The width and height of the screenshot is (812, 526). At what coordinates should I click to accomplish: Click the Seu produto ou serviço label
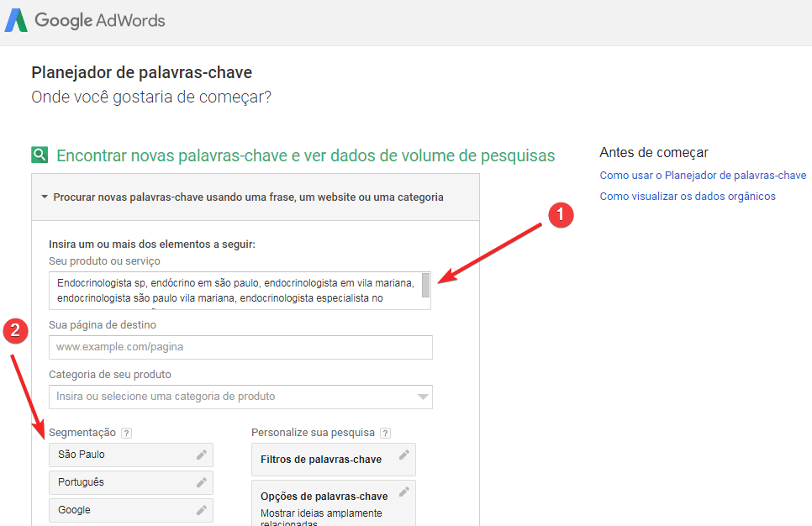104,261
